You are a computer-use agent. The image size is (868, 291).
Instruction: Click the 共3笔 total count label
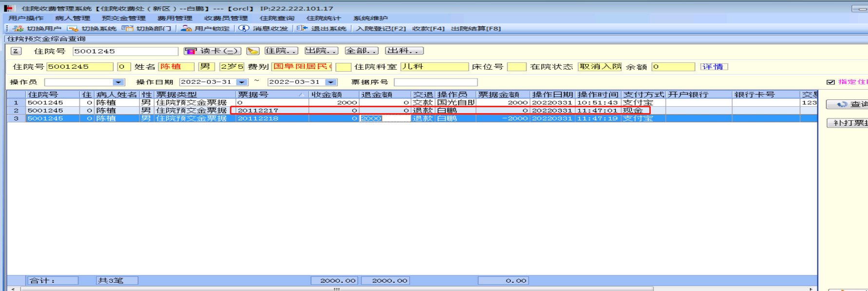[117, 280]
